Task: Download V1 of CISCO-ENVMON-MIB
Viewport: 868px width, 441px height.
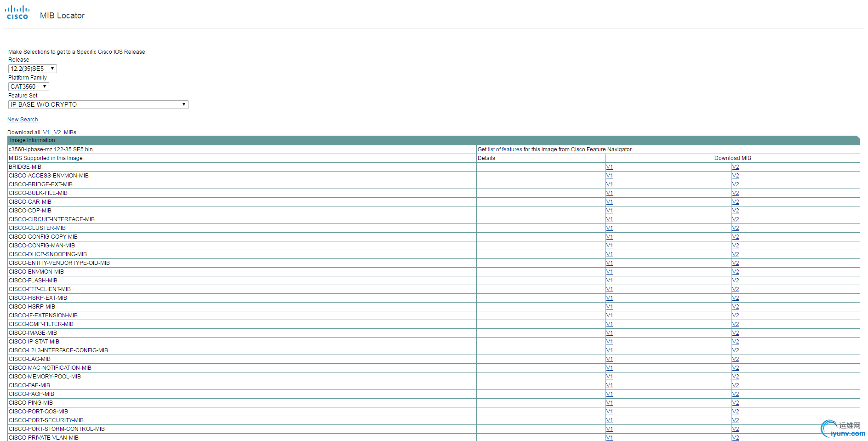Action: pyautogui.click(x=610, y=272)
